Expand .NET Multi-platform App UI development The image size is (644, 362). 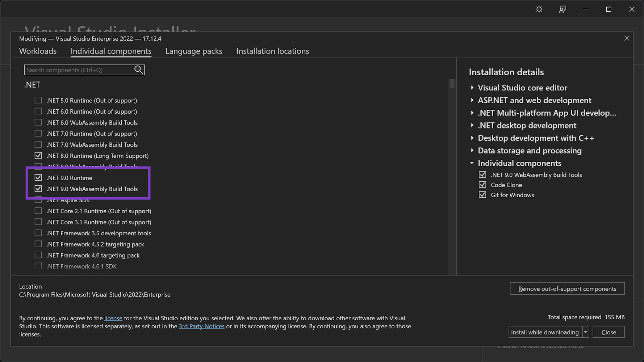(x=472, y=113)
